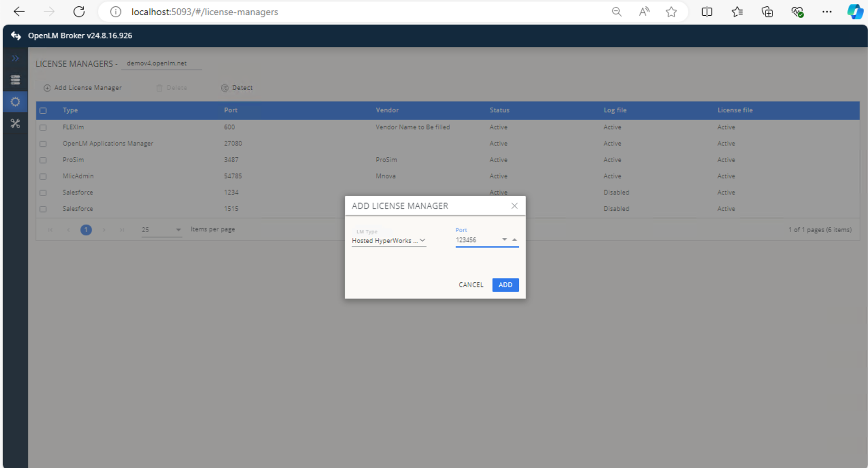Open the license managers gear sidebar icon
The image size is (868, 468).
[x=15, y=102]
